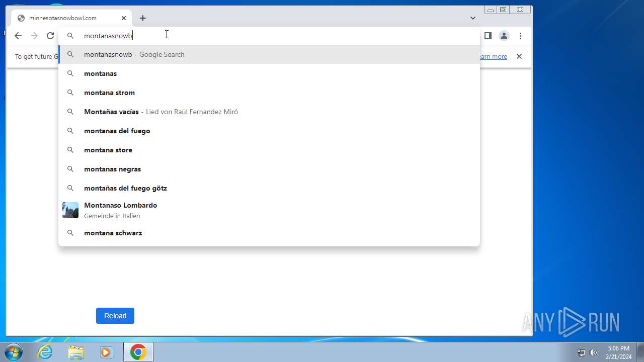Viewport: 644px width, 362px height.
Task: Close the Chrome window
Action: (520, 10)
